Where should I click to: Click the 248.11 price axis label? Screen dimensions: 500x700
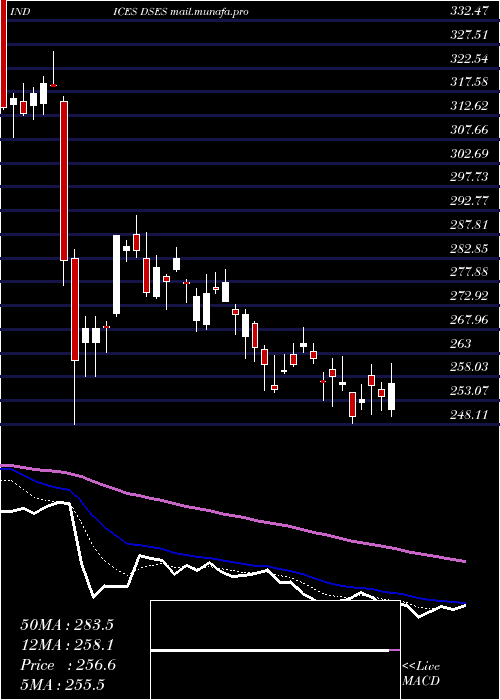(x=469, y=414)
